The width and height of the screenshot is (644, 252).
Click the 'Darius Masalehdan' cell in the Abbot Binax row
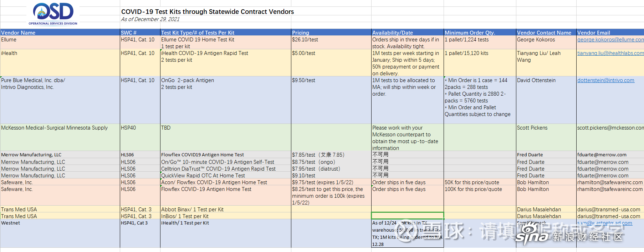pos(546,209)
